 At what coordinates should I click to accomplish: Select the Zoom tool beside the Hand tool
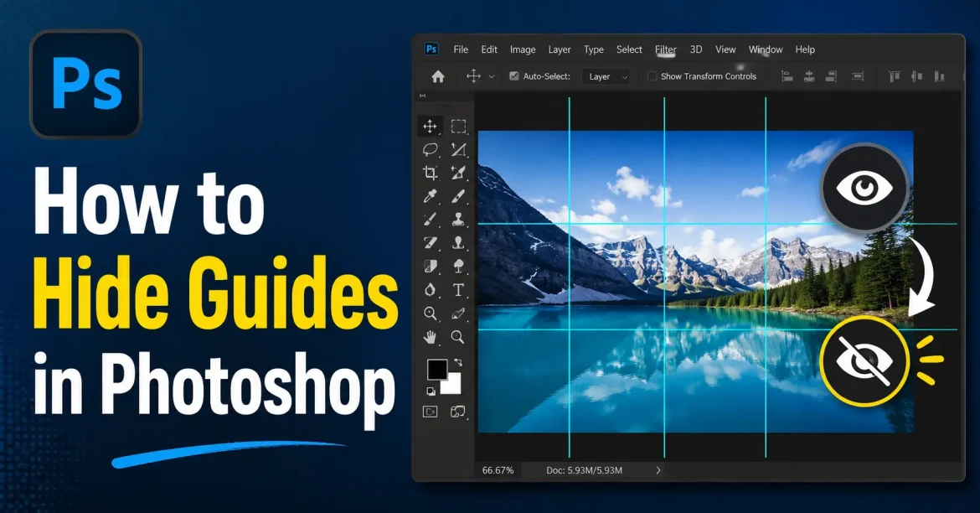pos(458,338)
